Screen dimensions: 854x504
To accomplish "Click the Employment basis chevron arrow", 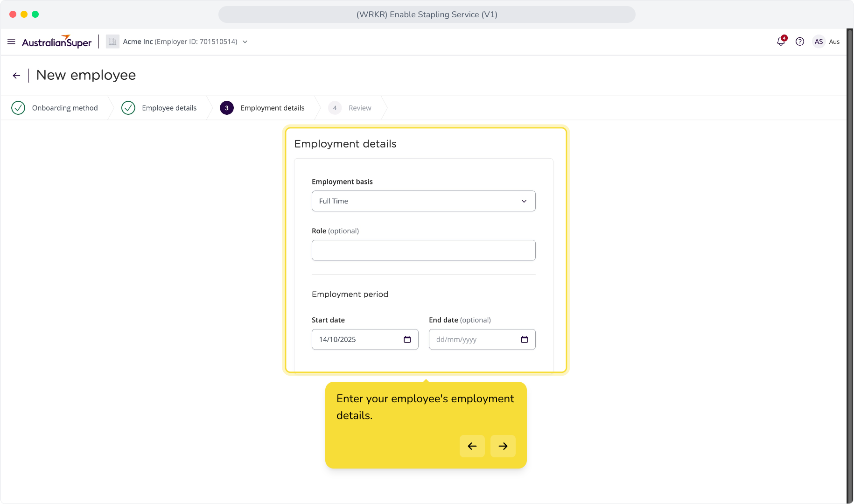I will pos(524,201).
